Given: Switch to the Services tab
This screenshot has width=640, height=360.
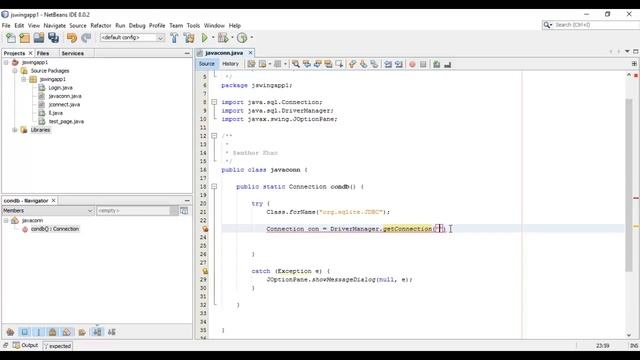Looking at the screenshot, I should tap(72, 53).
